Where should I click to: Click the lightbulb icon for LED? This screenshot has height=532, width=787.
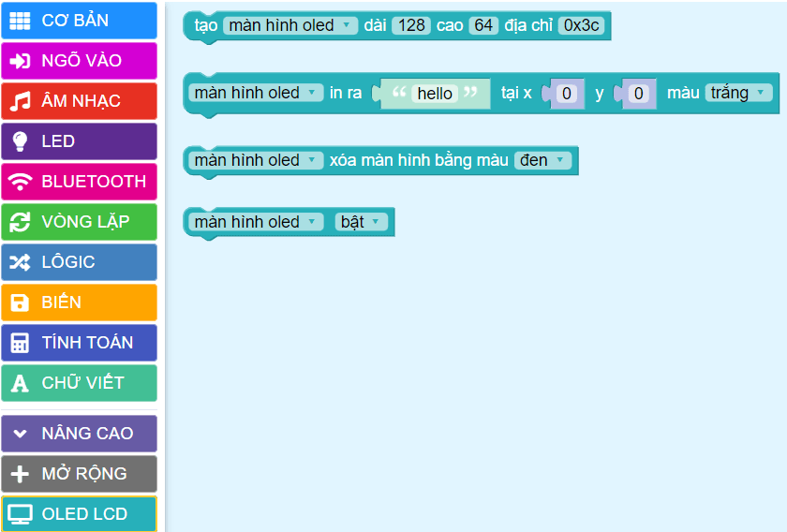tap(20, 141)
